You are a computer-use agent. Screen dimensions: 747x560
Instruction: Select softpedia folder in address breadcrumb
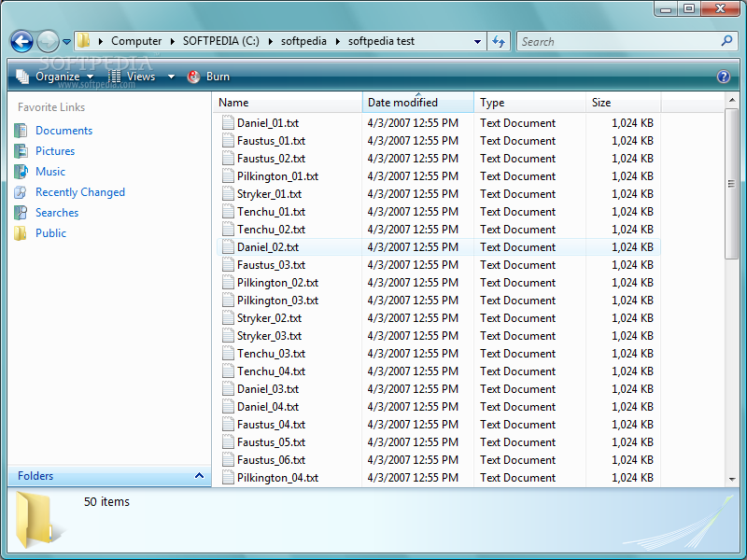click(303, 41)
